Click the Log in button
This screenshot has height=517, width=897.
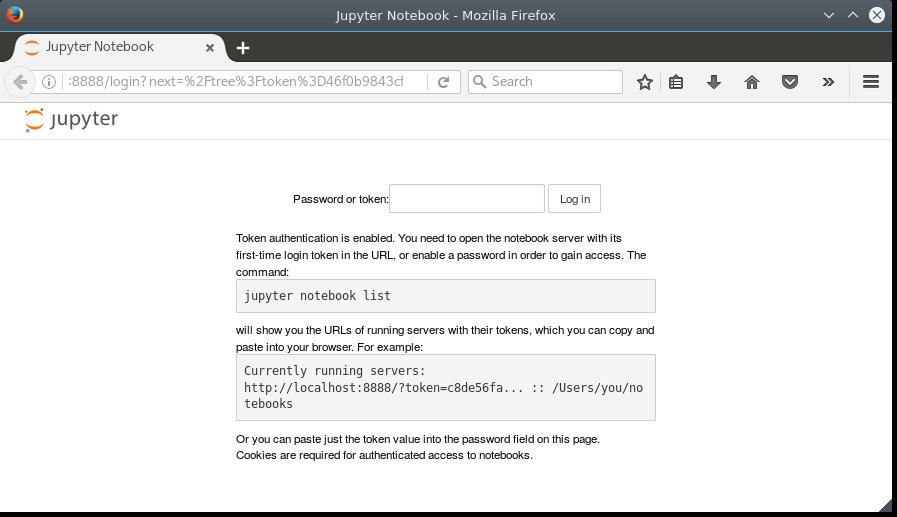[574, 198]
